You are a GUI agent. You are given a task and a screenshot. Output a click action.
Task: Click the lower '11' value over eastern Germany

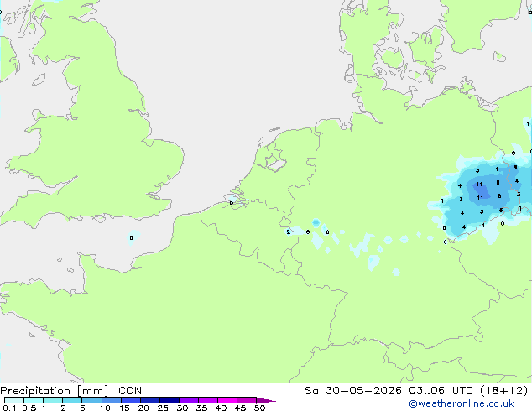tap(480, 197)
